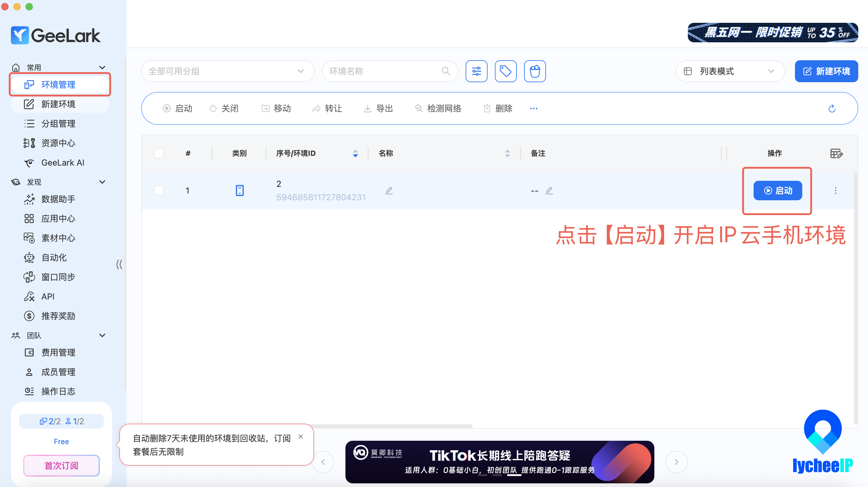Click the 新建环境 button top right
The width and height of the screenshot is (868, 487).
[826, 71]
